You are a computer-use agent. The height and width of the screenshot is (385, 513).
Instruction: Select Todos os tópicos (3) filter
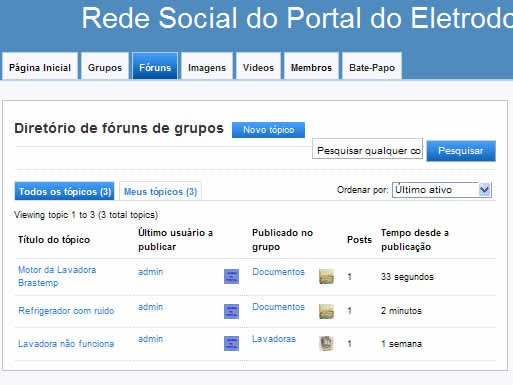65,191
